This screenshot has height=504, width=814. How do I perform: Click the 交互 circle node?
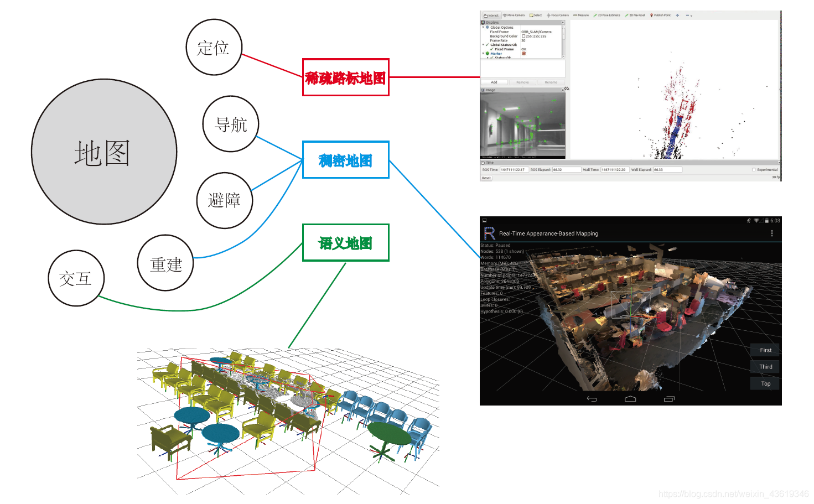(76, 278)
